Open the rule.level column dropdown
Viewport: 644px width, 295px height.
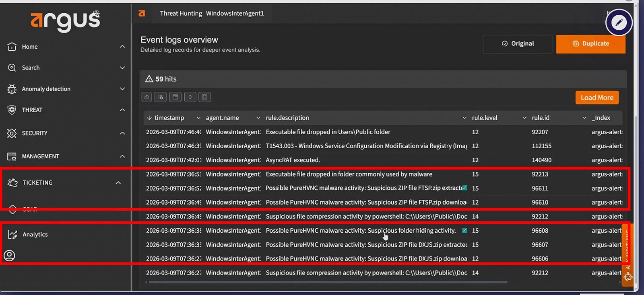coord(524,118)
